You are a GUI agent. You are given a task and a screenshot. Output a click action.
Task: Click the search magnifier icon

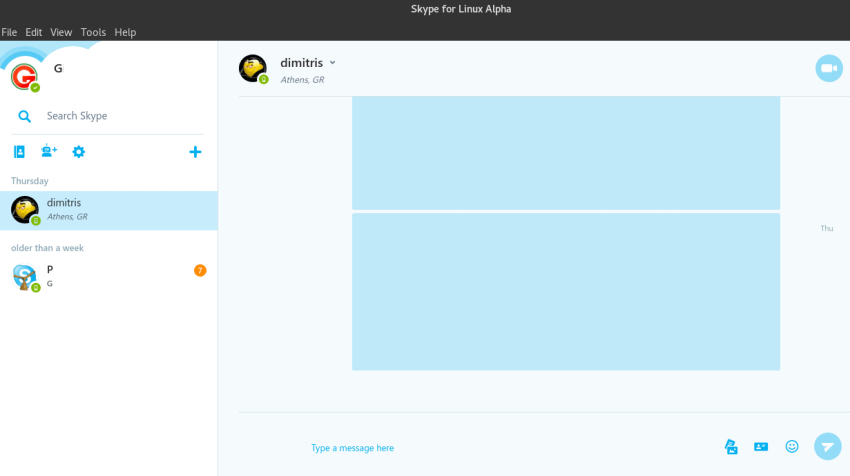click(x=25, y=116)
